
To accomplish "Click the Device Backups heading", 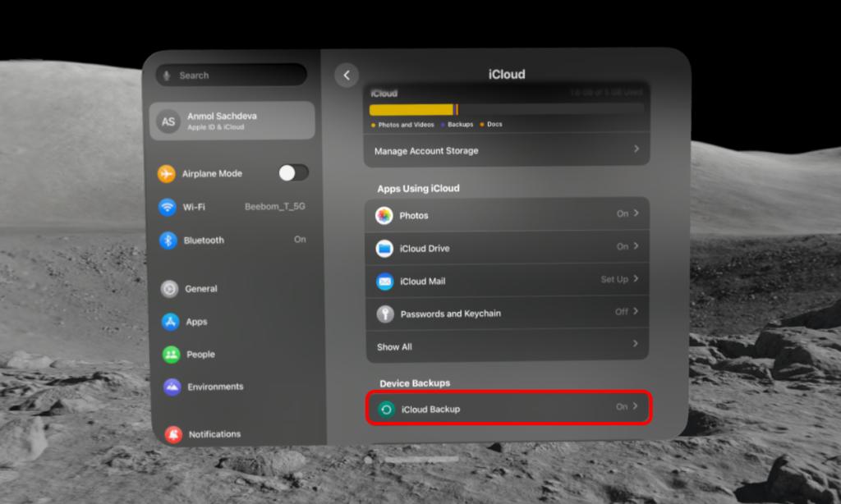I will 415,383.
